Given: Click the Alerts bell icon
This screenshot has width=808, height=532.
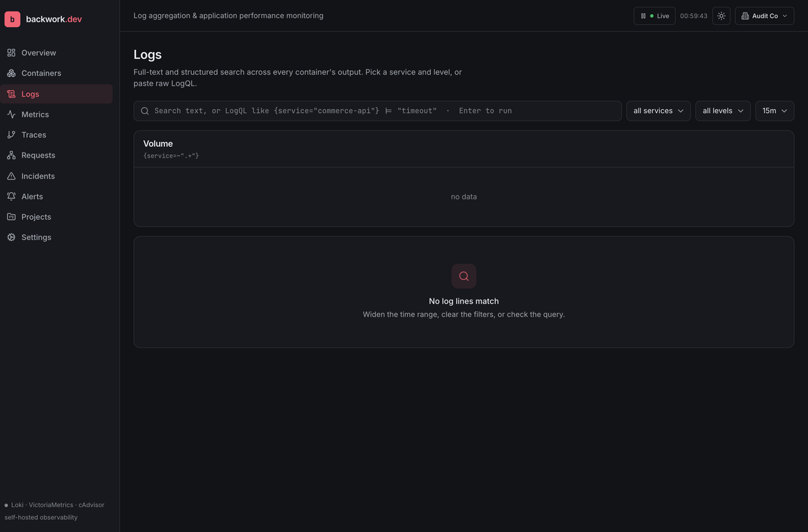Looking at the screenshot, I should tap(11, 197).
